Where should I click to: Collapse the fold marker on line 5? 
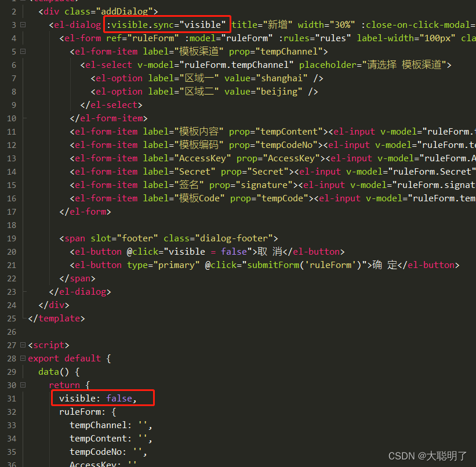(23, 52)
